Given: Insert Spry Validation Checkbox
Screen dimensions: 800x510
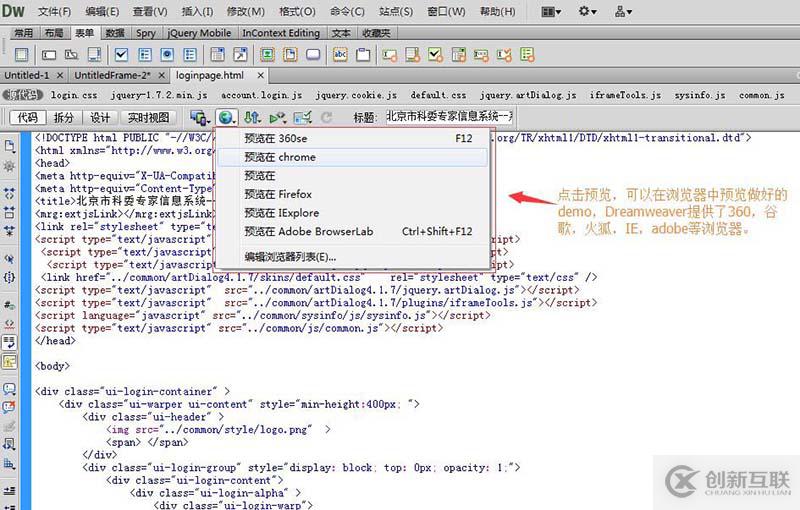Looking at the screenshot, I should pos(436,55).
